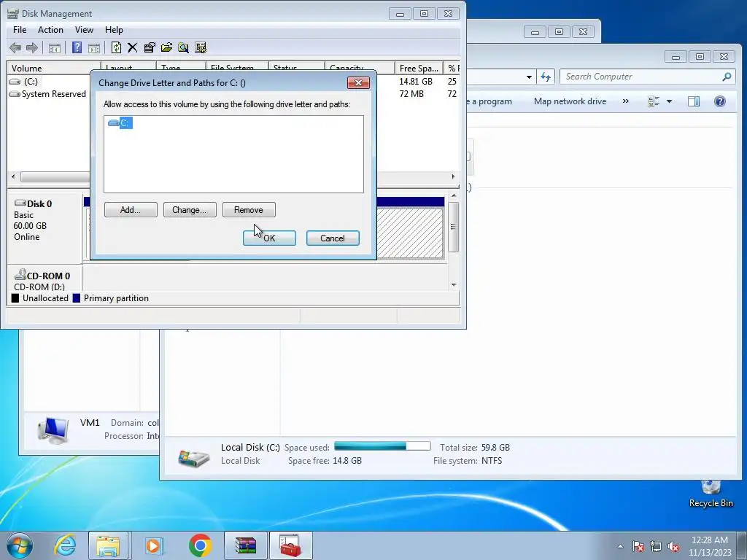The height and width of the screenshot is (560, 747).
Task: Click the Change... button
Action: coord(190,210)
